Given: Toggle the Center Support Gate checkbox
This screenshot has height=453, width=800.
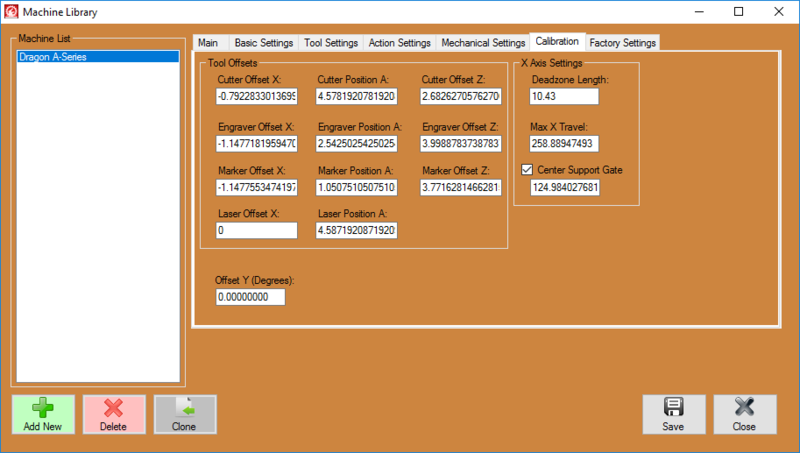Looking at the screenshot, I should coord(527,170).
